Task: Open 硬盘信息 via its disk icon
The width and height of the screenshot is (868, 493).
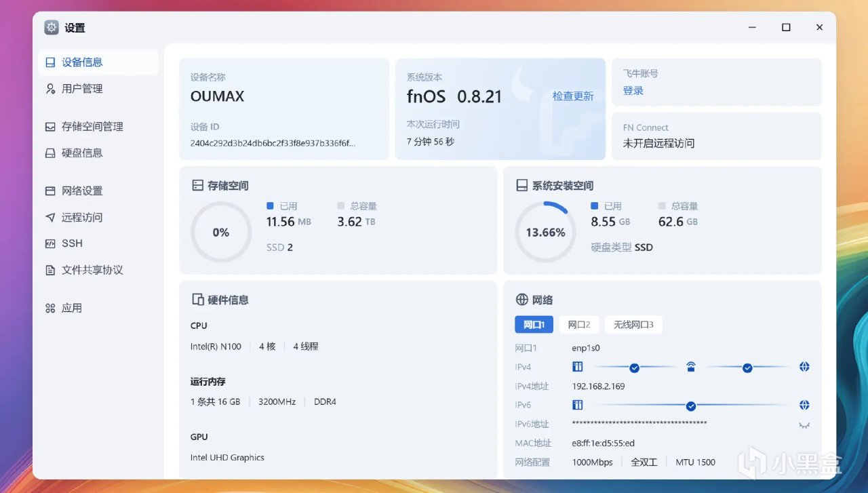Action: coord(50,153)
